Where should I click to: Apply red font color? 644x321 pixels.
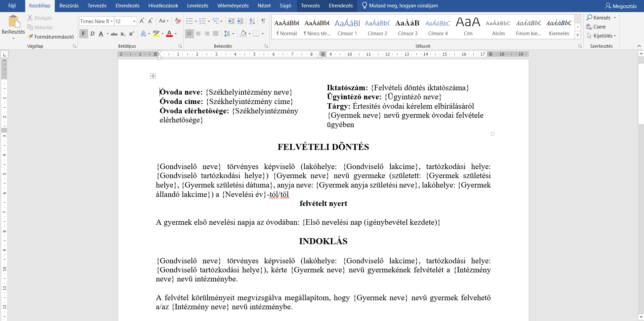(169, 34)
